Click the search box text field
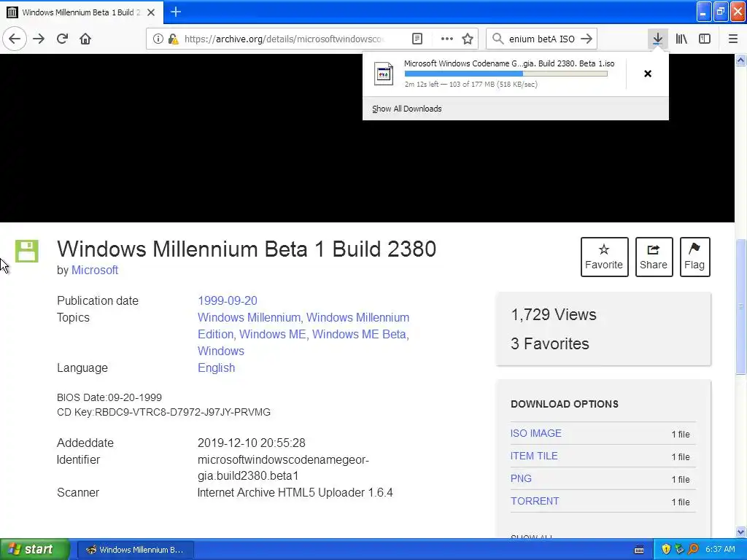 tap(542, 39)
